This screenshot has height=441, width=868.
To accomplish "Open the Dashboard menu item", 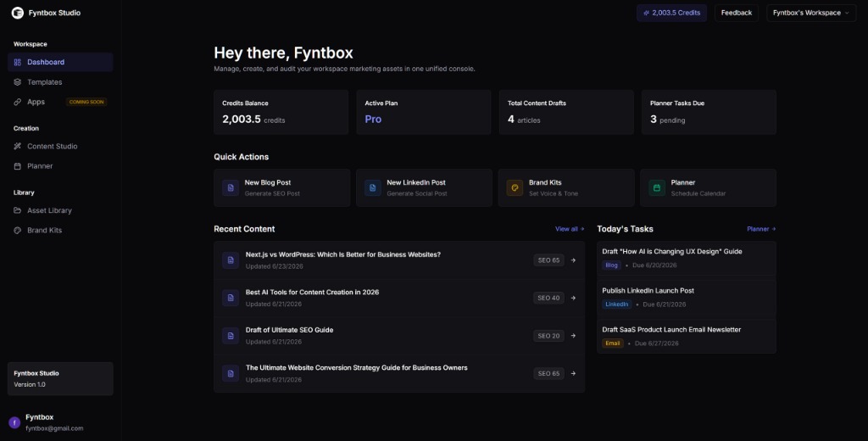I will tap(60, 62).
